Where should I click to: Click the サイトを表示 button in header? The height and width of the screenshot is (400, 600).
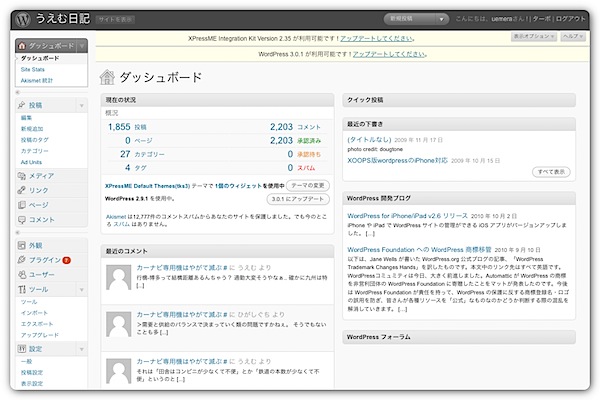pyautogui.click(x=115, y=19)
